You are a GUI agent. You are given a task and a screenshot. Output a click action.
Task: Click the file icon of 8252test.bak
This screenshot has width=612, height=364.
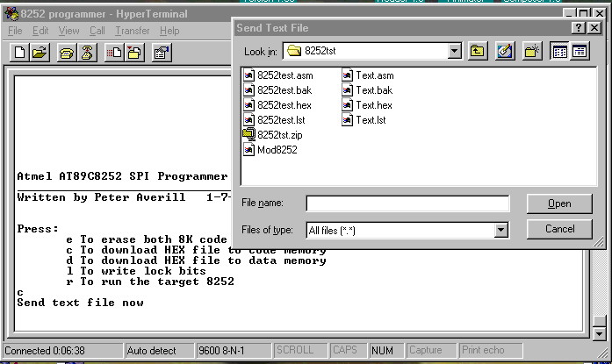pos(248,90)
